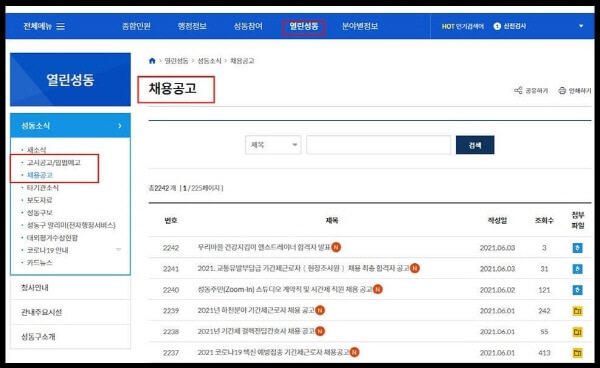Select 고시공고/입법예고 in the sidebar
The image size is (600, 368).
point(54,163)
